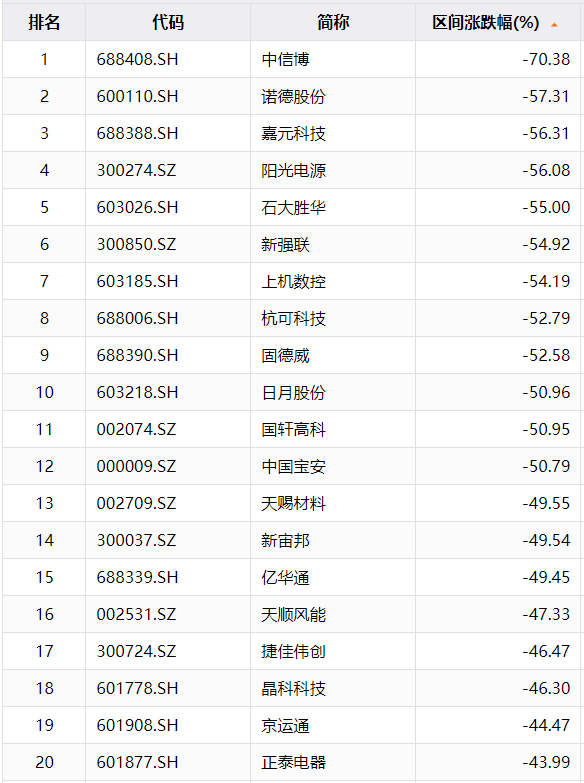Image resolution: width=584 pixels, height=783 pixels.
Task: Click on 阳光电源
Action: coord(294,170)
